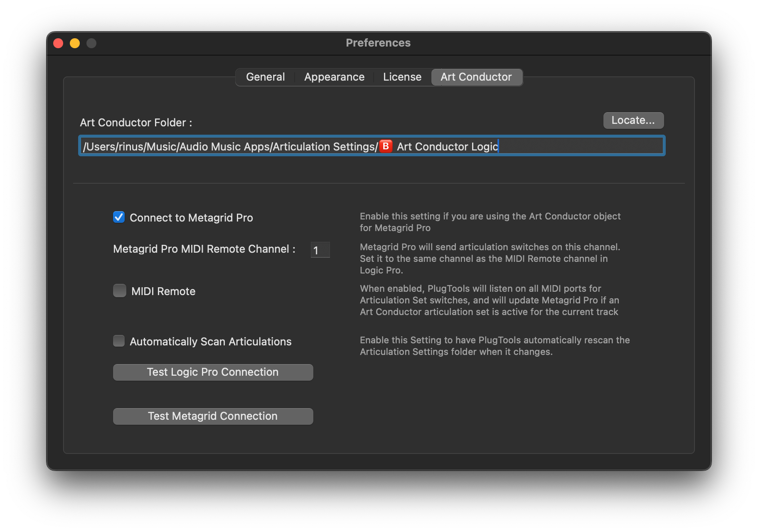Screen dimensions: 758x532
Task: Close the Preferences window with red button
Action: pos(59,43)
